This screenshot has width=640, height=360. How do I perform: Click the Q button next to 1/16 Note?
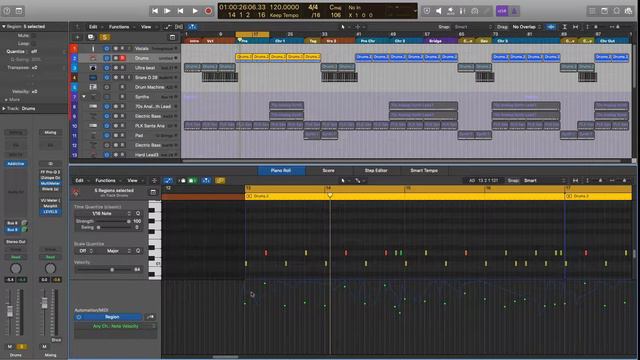pos(138,213)
